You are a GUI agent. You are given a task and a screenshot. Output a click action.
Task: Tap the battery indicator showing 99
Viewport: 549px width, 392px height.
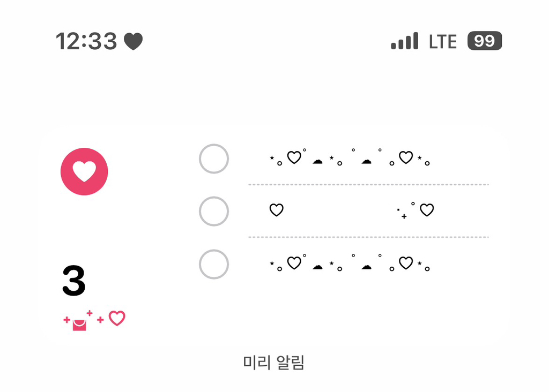(x=484, y=41)
